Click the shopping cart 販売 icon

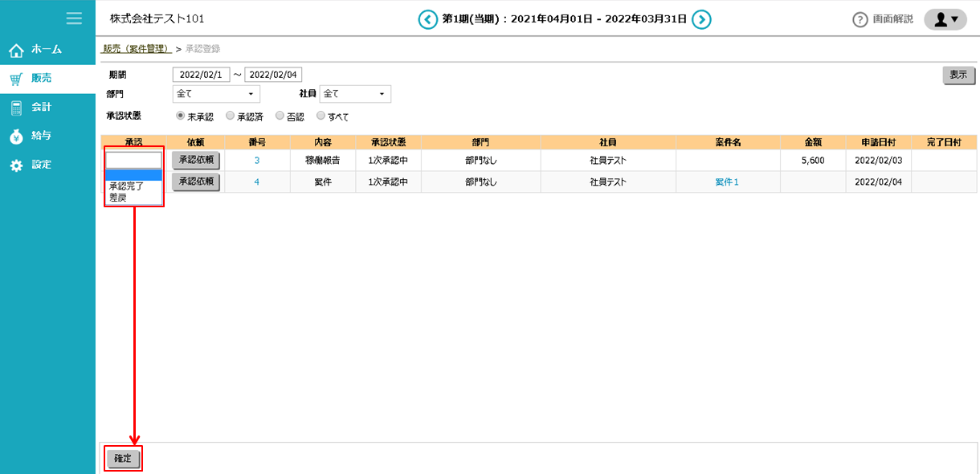coord(16,79)
